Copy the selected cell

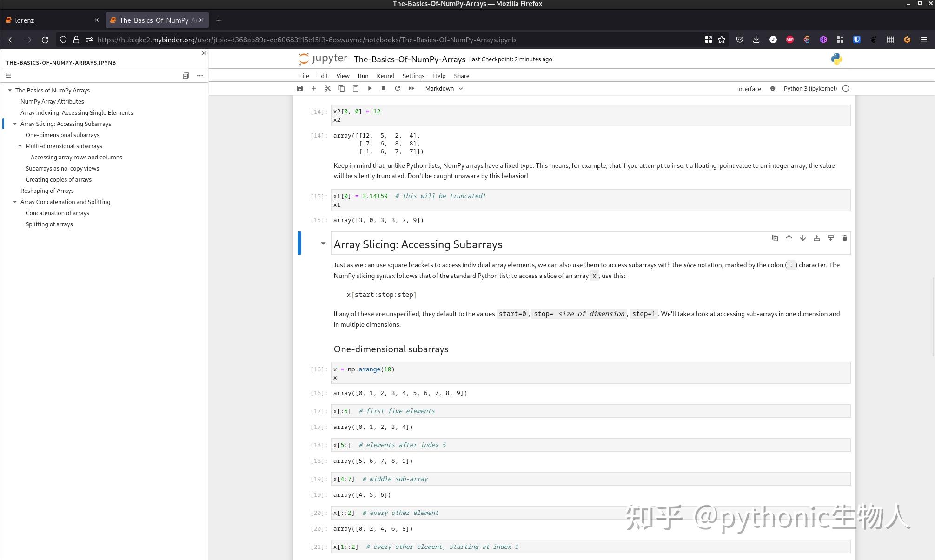coord(342,88)
